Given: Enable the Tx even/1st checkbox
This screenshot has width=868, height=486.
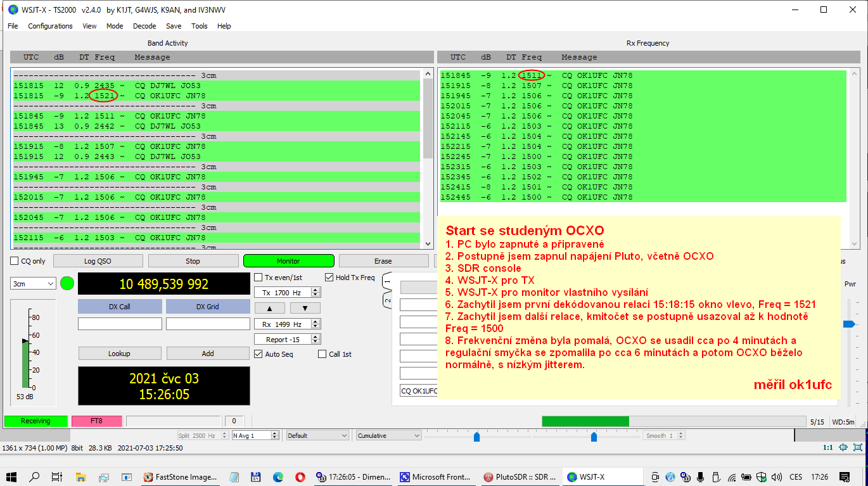Looking at the screenshot, I should coord(258,278).
